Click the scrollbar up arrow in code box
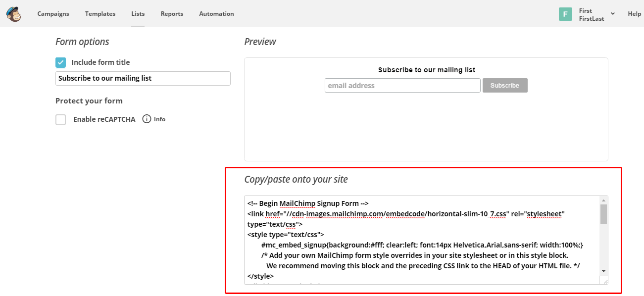644x296 pixels. pos(603,200)
